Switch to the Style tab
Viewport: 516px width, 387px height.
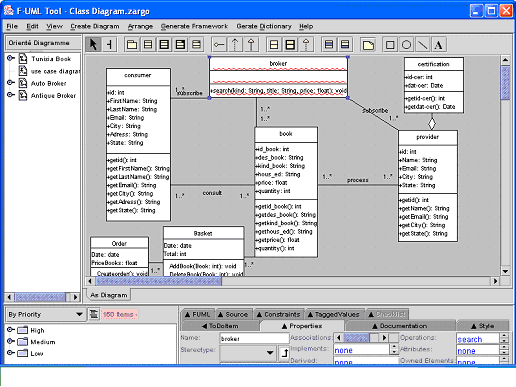coord(482,326)
